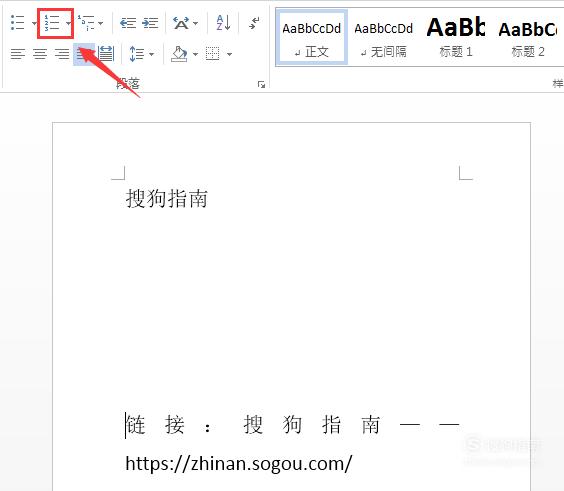Increase paragraph indent
Screen dimensions: 564x491
[150, 23]
